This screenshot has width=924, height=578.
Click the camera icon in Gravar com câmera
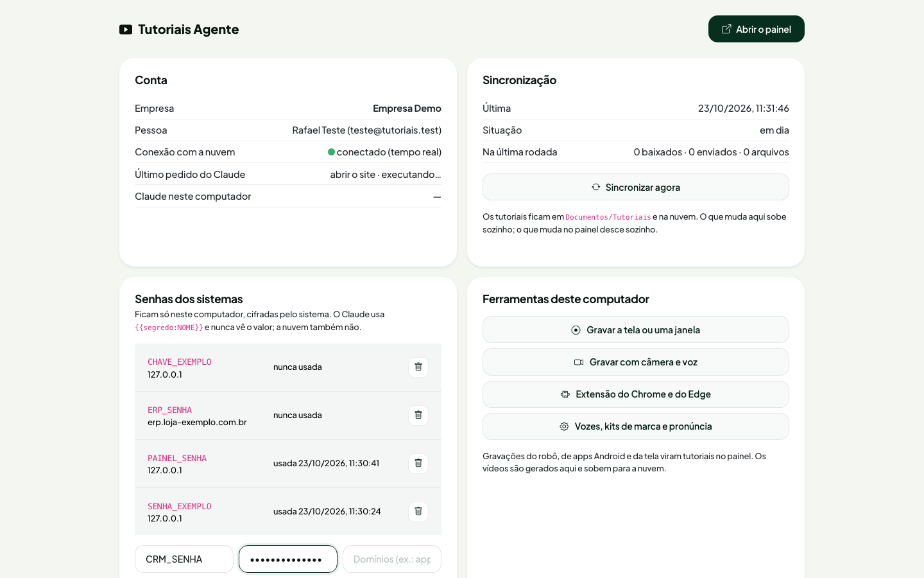(579, 362)
